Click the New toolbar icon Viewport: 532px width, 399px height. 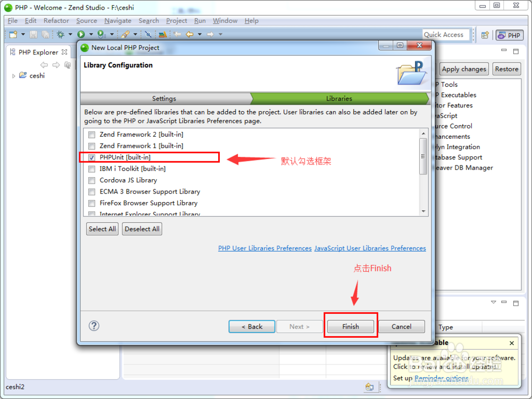point(13,34)
